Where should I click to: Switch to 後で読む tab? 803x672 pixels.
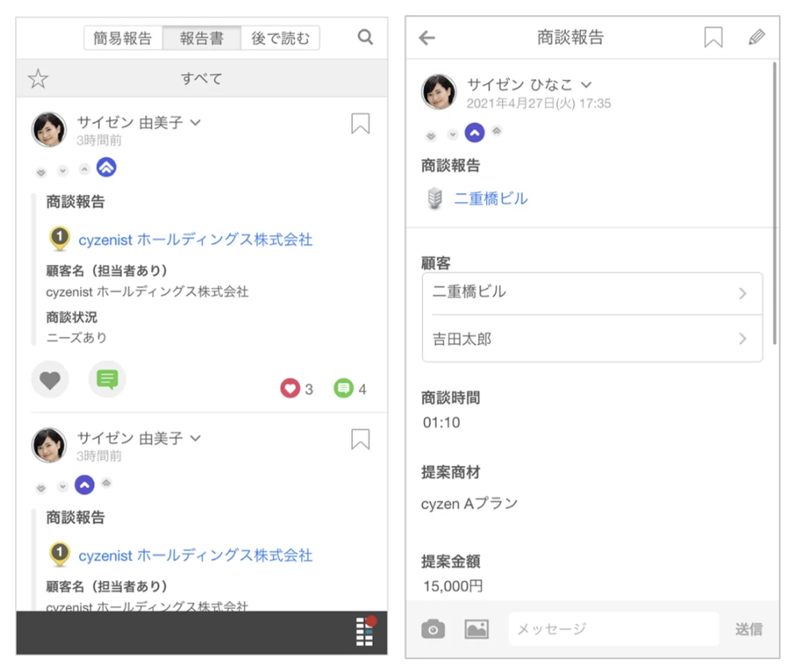[280, 38]
